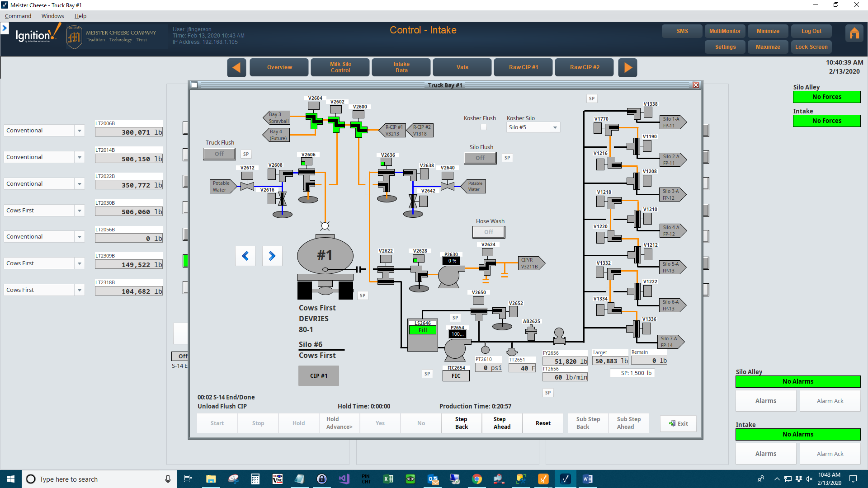Expand the Ignition side dock arrow
The width and height of the screenshot is (868, 488).
coord(5,28)
